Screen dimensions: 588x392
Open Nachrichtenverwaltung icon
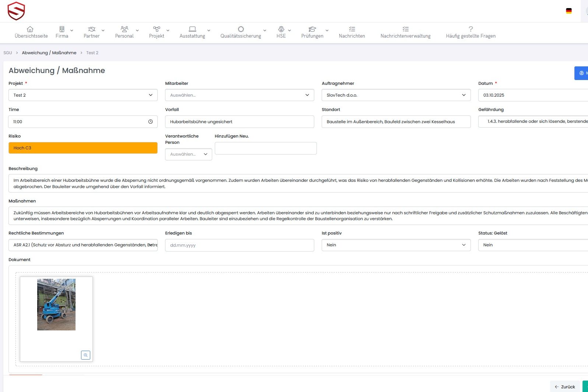pyautogui.click(x=405, y=29)
